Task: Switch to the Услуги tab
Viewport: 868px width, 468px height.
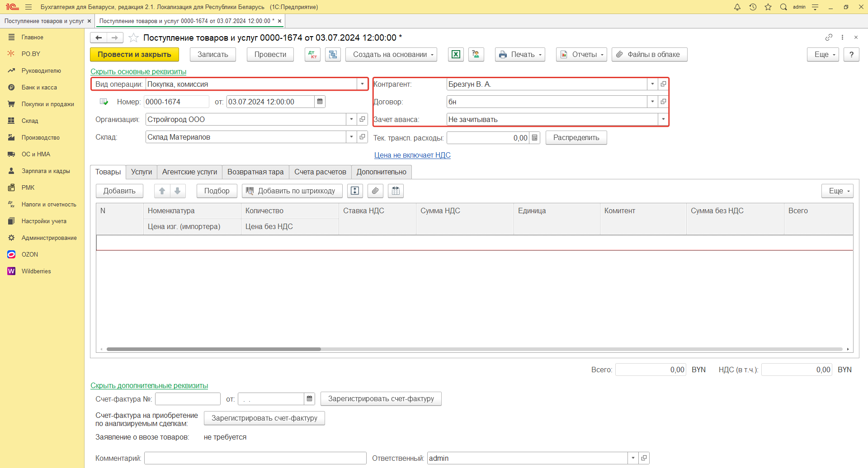Action: pyautogui.click(x=142, y=172)
